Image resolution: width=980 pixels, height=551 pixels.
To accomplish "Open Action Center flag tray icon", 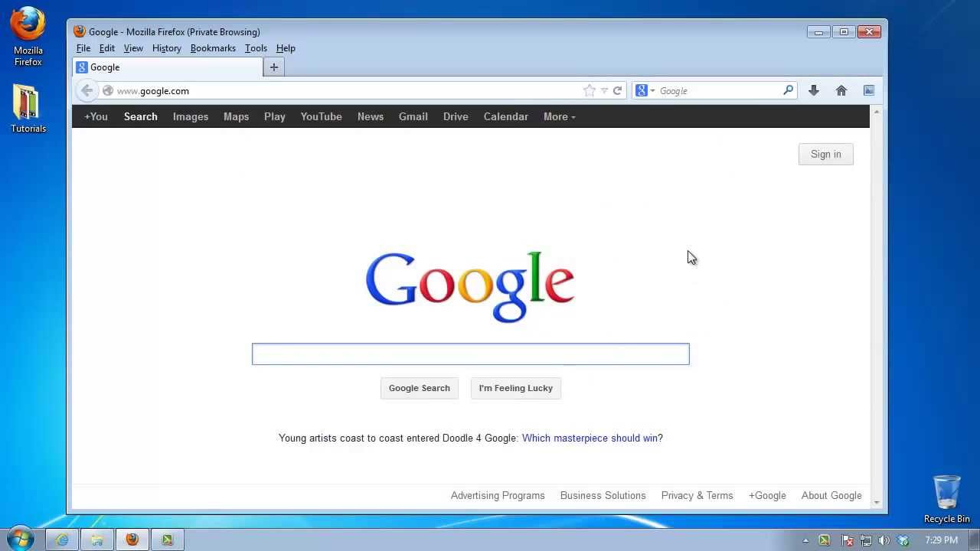I will pos(848,540).
